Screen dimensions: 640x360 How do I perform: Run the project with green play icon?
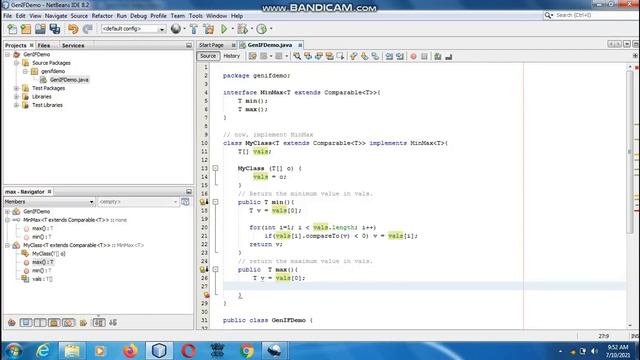[x=224, y=29]
